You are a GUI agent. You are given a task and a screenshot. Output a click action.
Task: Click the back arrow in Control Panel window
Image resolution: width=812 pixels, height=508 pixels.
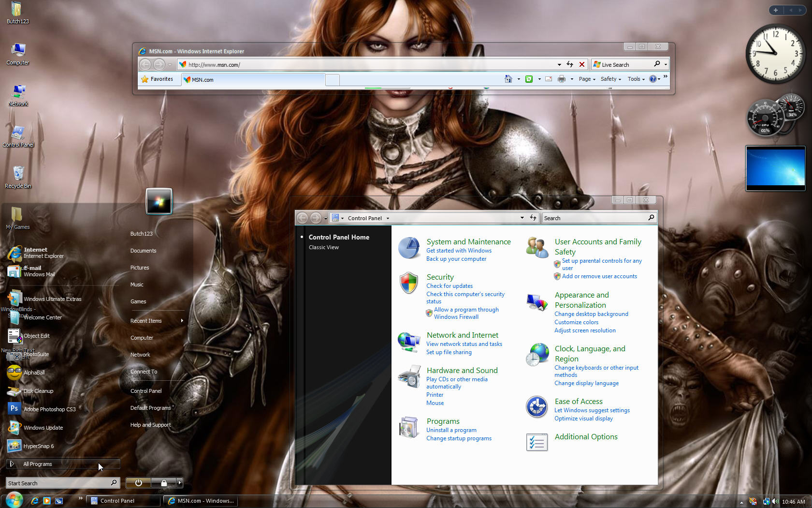303,218
